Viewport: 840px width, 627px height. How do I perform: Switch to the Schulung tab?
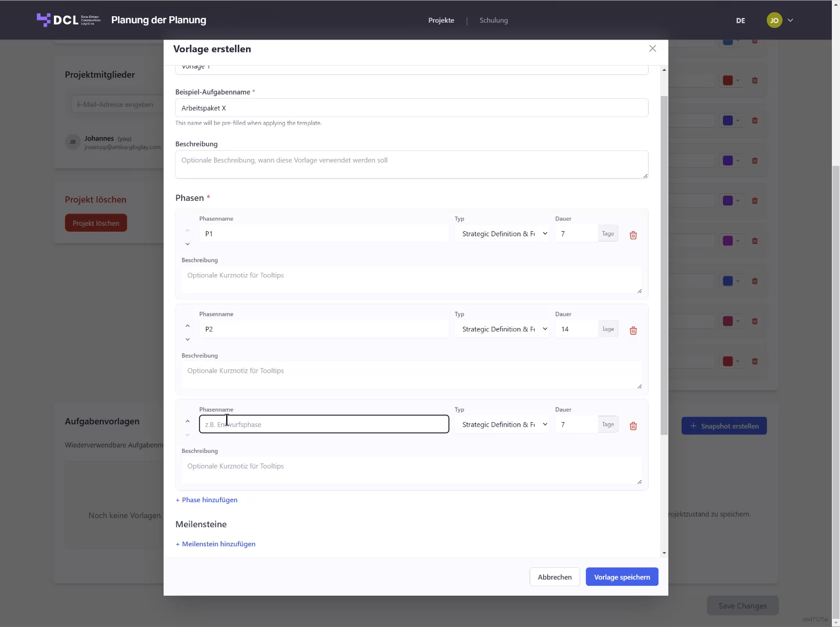(x=494, y=20)
